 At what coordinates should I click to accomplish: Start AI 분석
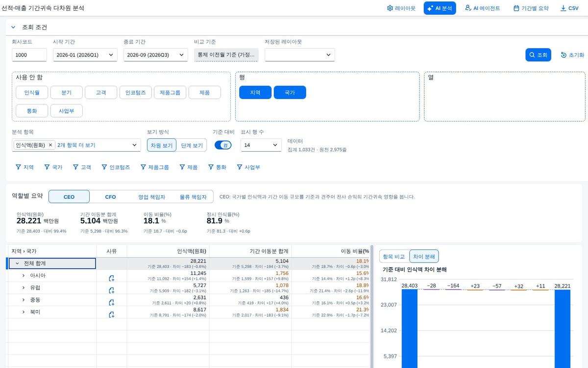[x=440, y=8]
